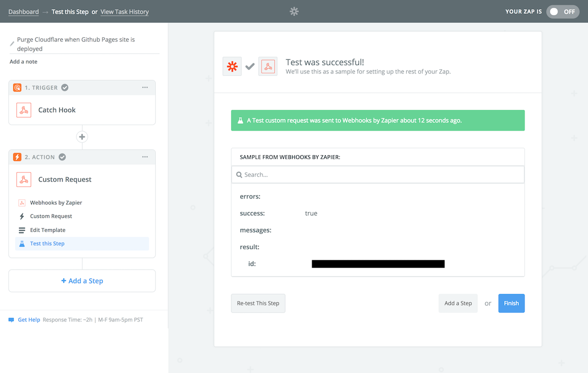Click the 'errors:' field label
Image resolution: width=588 pixels, height=373 pixels.
click(250, 197)
